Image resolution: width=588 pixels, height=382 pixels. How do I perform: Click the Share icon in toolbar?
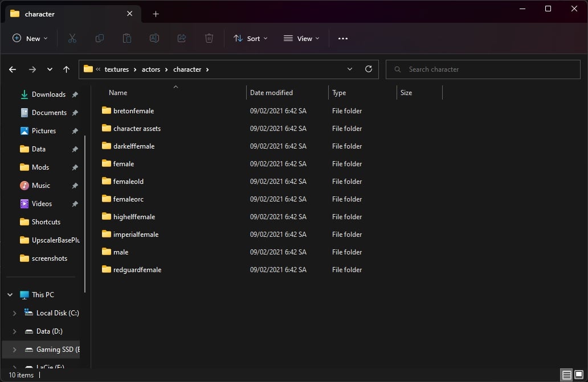[x=182, y=38]
